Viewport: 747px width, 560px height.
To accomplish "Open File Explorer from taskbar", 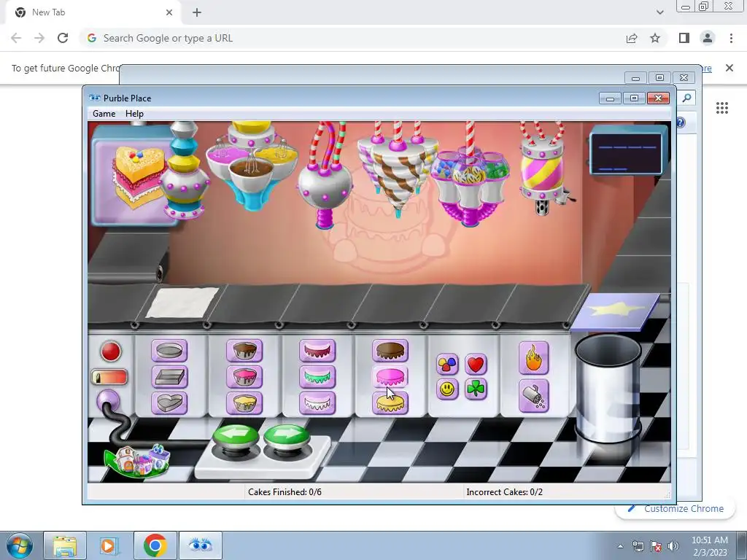I will (65, 545).
